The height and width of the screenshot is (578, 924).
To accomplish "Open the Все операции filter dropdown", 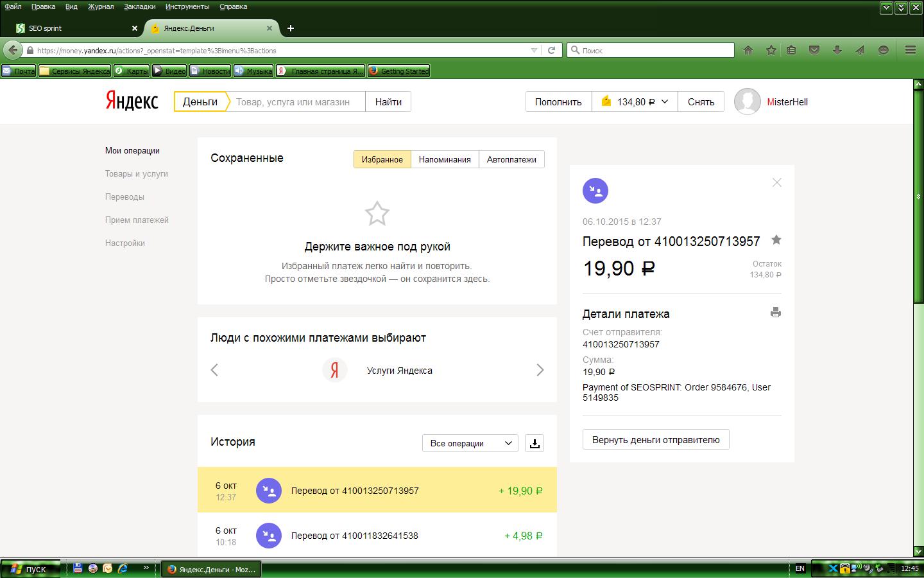I will tap(470, 443).
